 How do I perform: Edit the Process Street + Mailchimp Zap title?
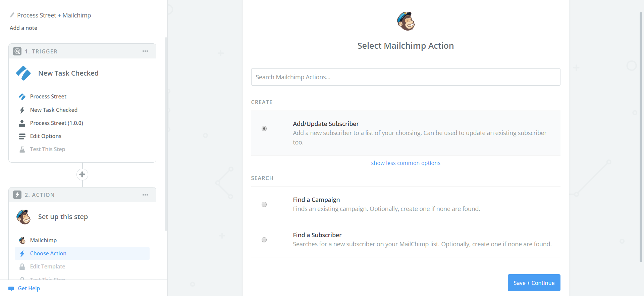(x=54, y=15)
